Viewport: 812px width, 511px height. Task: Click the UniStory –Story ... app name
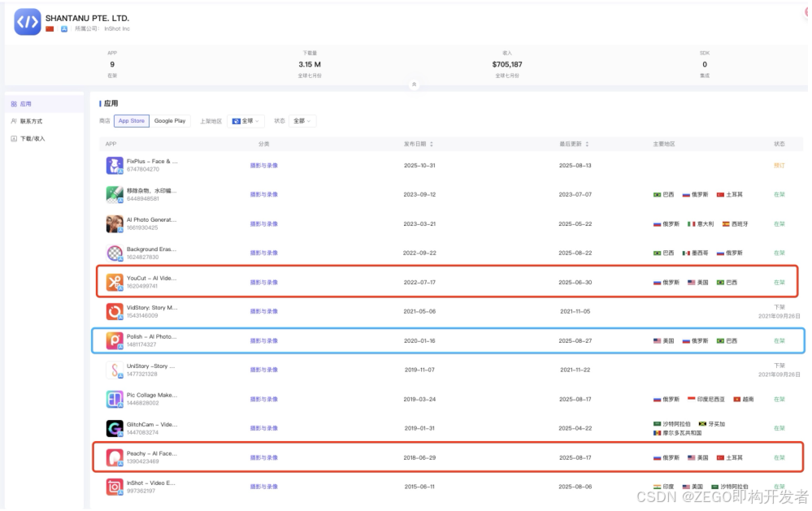coord(150,366)
